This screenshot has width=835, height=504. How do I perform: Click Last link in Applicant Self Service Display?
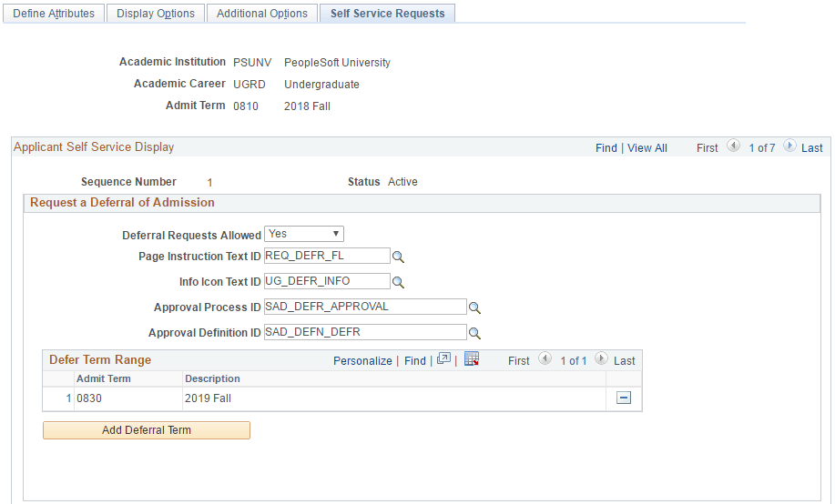pyautogui.click(x=812, y=148)
